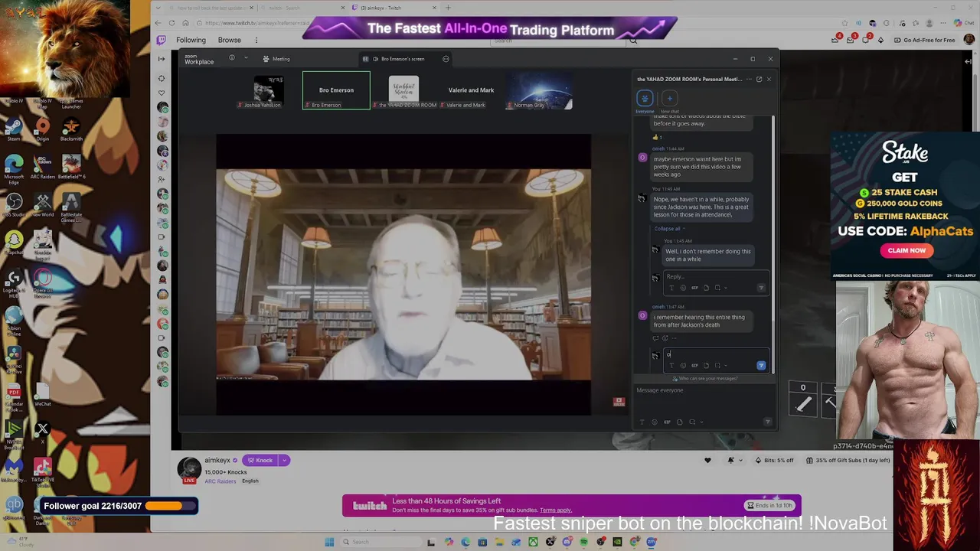980x551 pixels.
Task: Open the ARC Raiders category link
Action: point(220,481)
